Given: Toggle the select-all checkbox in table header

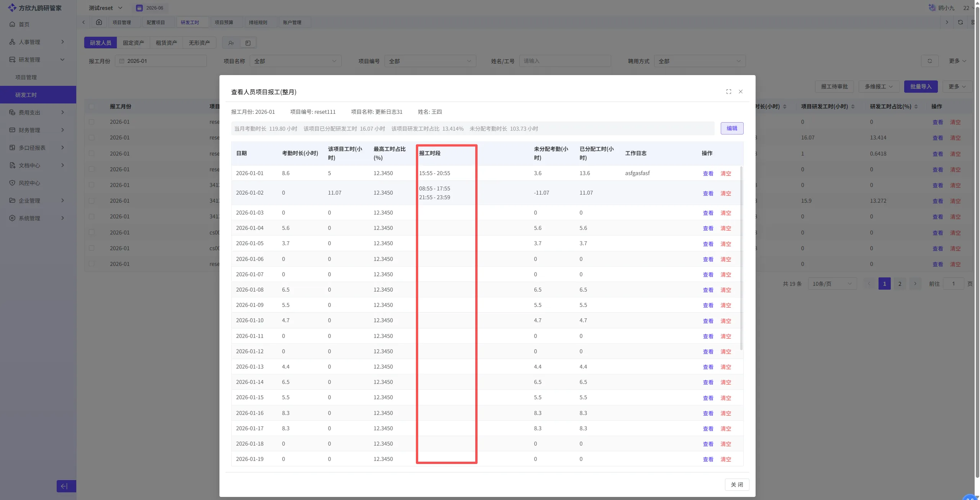Looking at the screenshot, I should 92,107.
